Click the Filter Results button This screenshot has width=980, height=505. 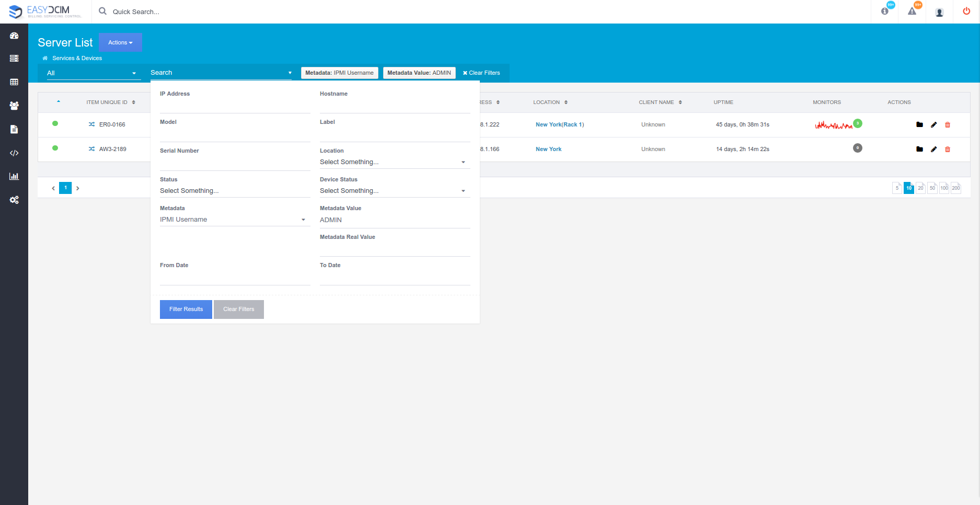tap(186, 309)
